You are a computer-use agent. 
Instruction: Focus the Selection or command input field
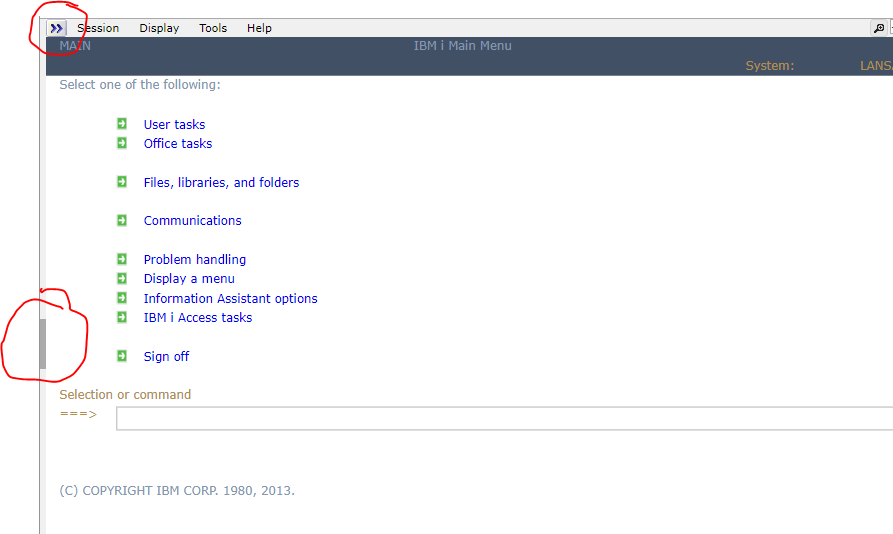pos(504,418)
